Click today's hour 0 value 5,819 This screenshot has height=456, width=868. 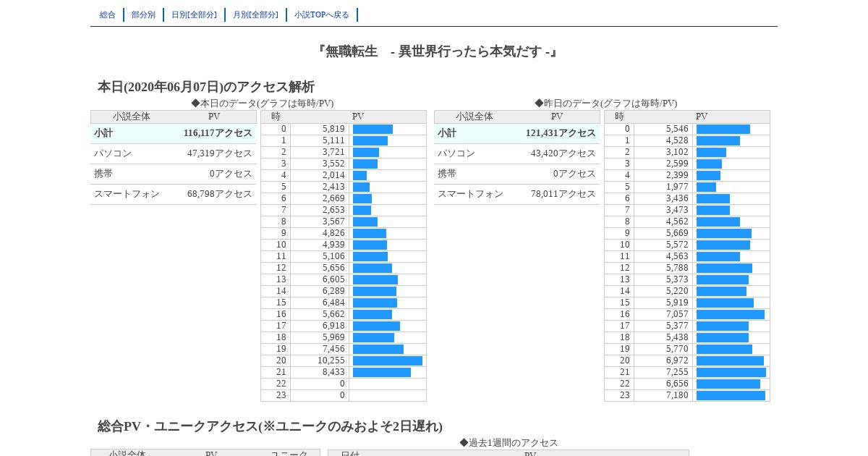pos(333,129)
